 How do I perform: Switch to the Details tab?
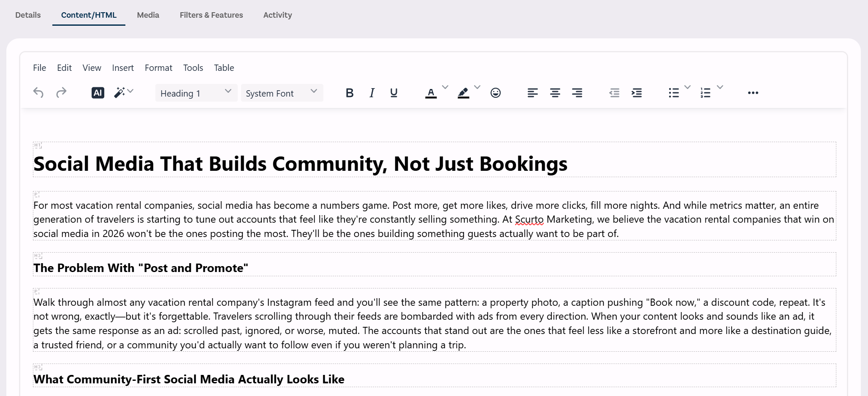[28, 15]
